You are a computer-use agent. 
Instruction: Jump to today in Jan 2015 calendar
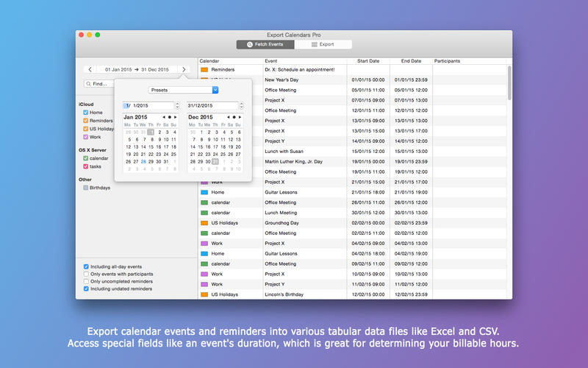171,117
